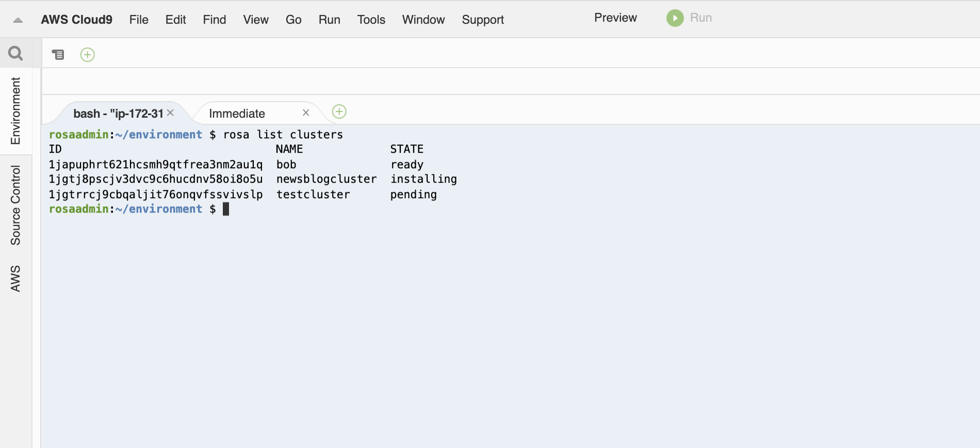The height and width of the screenshot is (448, 980).
Task: Toggle the AWS side panel
Action: tap(15, 279)
